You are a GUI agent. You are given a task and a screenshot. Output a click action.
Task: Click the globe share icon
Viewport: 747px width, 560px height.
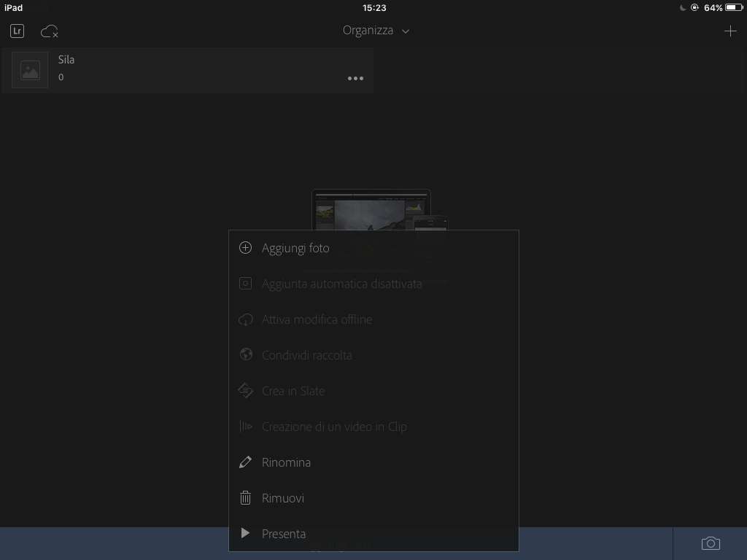coord(246,354)
